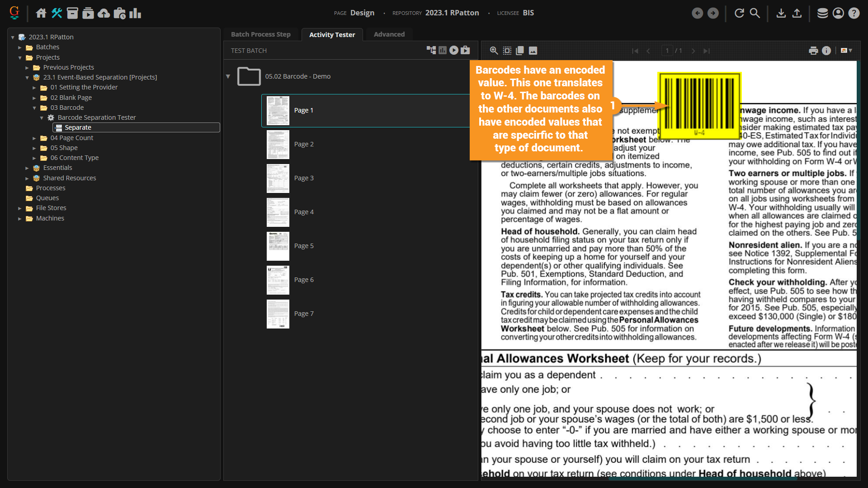Open the viewer display options dropdown

coord(846,51)
